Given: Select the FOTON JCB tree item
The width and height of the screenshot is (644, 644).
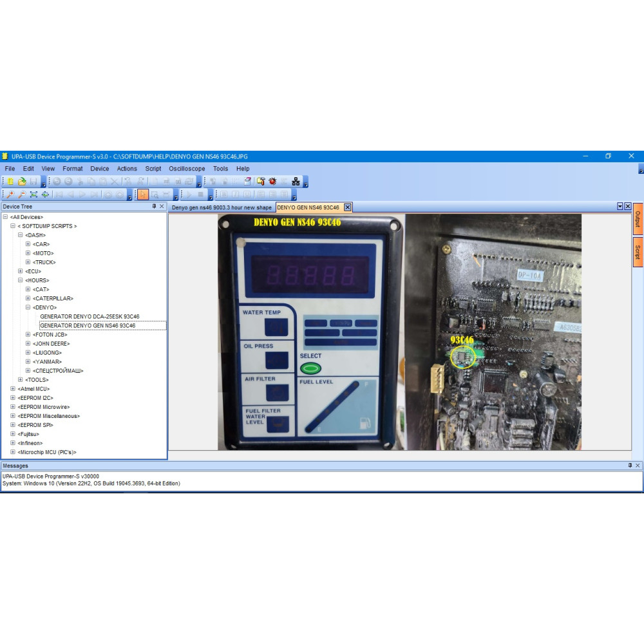Looking at the screenshot, I should [x=50, y=334].
